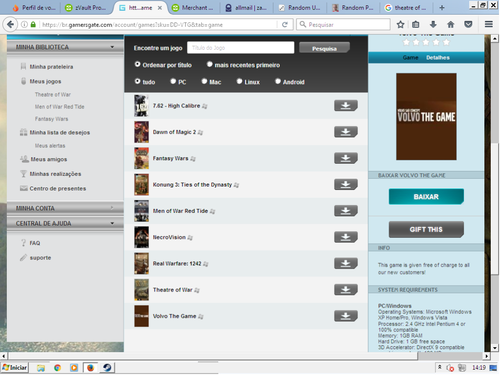Viewport: 500px width, 375px height.
Task: Choose the 'tudo' platform filter
Action: pos(137,81)
